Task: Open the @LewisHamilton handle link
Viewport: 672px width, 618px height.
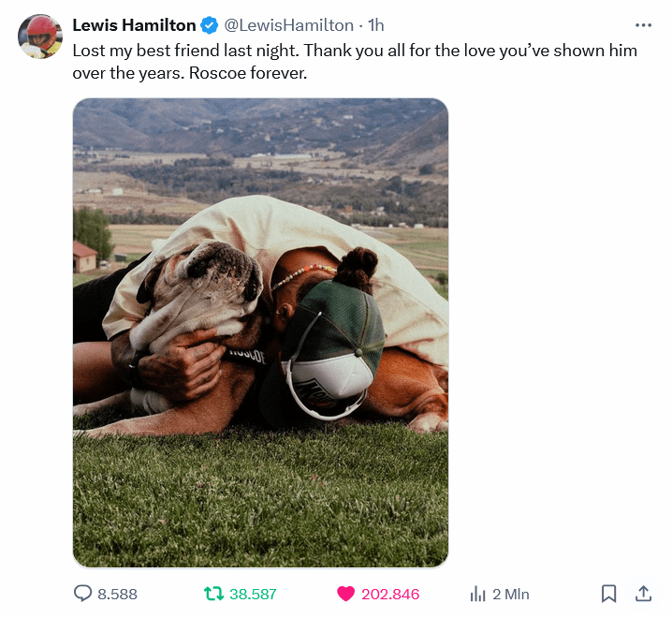Action: (289, 25)
